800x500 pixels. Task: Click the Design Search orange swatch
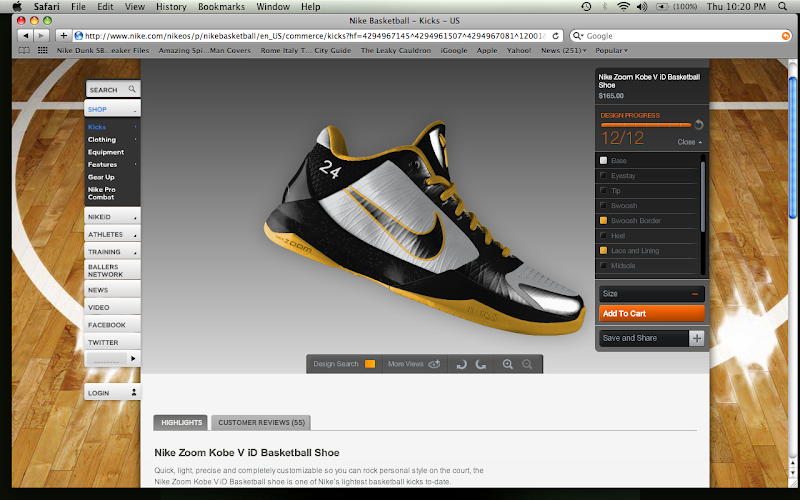click(370, 364)
